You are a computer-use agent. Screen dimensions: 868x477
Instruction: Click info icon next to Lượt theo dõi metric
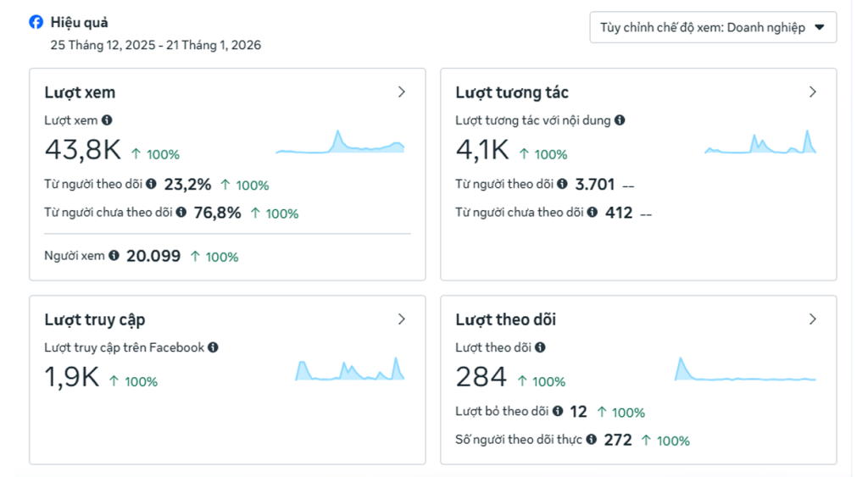[x=540, y=347]
